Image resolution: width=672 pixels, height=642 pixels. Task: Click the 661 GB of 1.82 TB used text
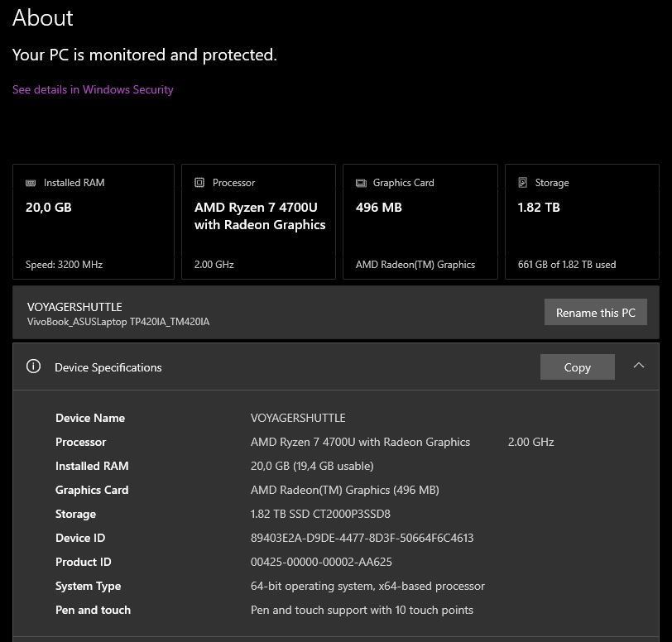click(567, 265)
